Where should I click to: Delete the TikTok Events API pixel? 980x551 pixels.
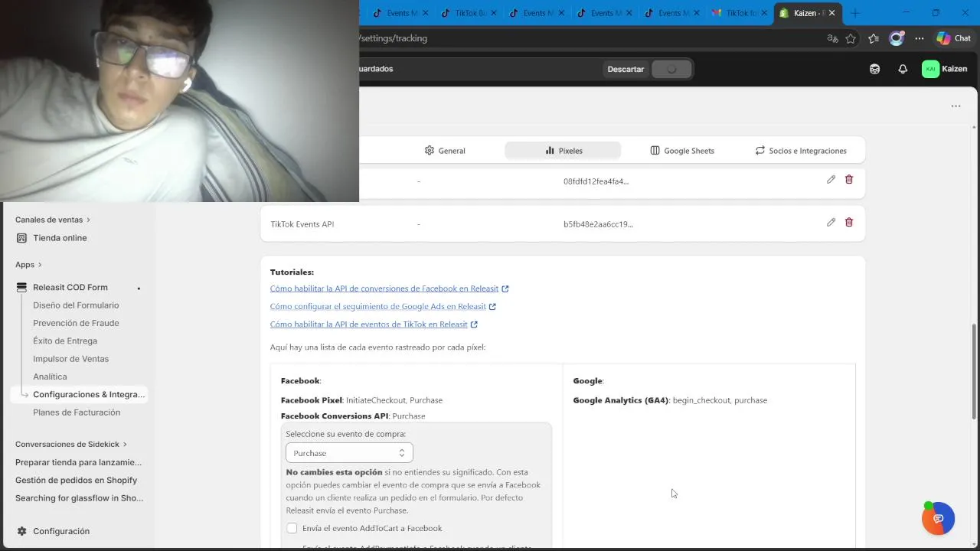coord(849,223)
